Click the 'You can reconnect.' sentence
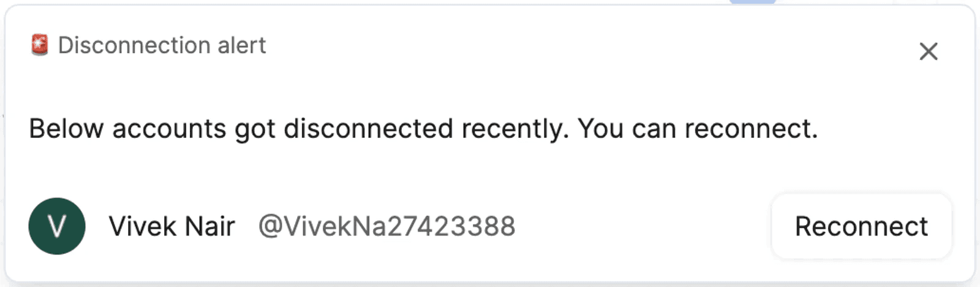The width and height of the screenshot is (980, 287). [698, 129]
